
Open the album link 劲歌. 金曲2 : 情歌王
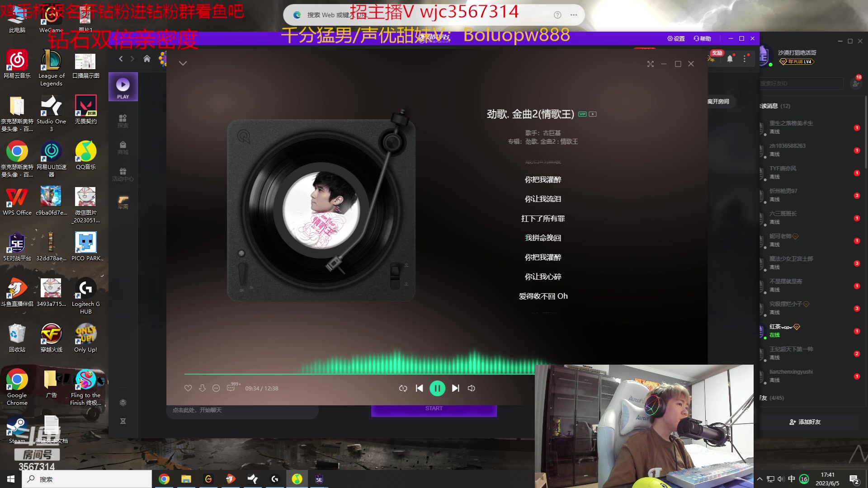tap(552, 141)
